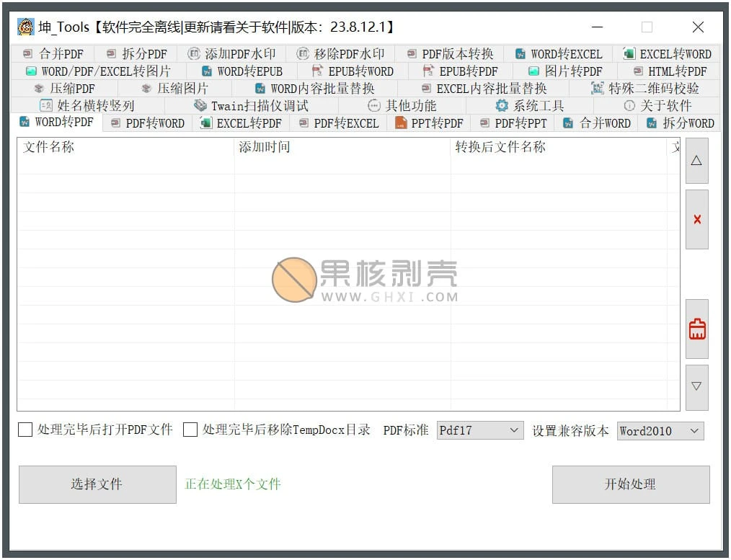Click the 正在处理X个文件 status text

[x=233, y=484]
